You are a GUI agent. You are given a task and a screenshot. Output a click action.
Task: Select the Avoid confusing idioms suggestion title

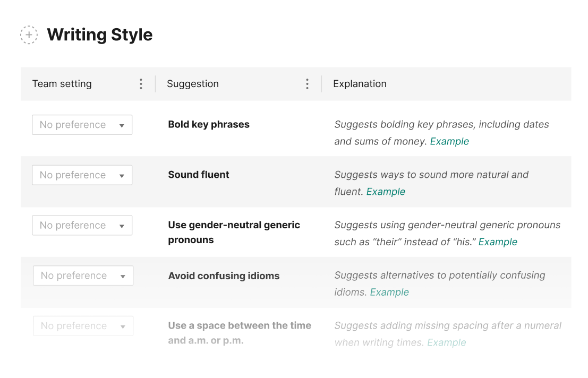pyautogui.click(x=224, y=276)
